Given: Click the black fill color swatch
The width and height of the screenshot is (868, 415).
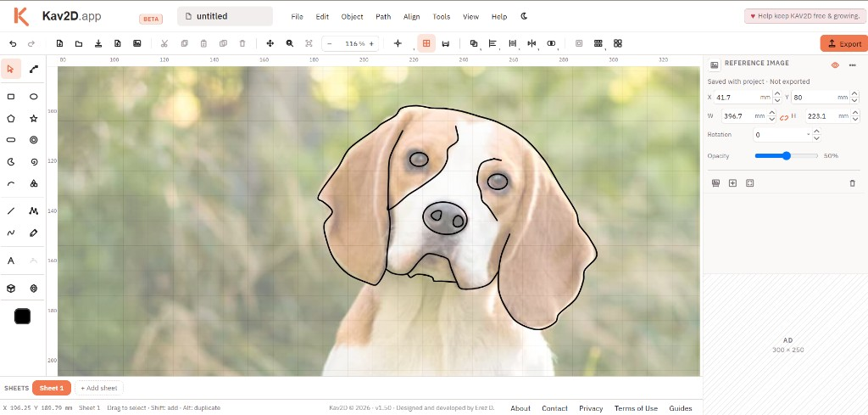Looking at the screenshot, I should pyautogui.click(x=22, y=317).
